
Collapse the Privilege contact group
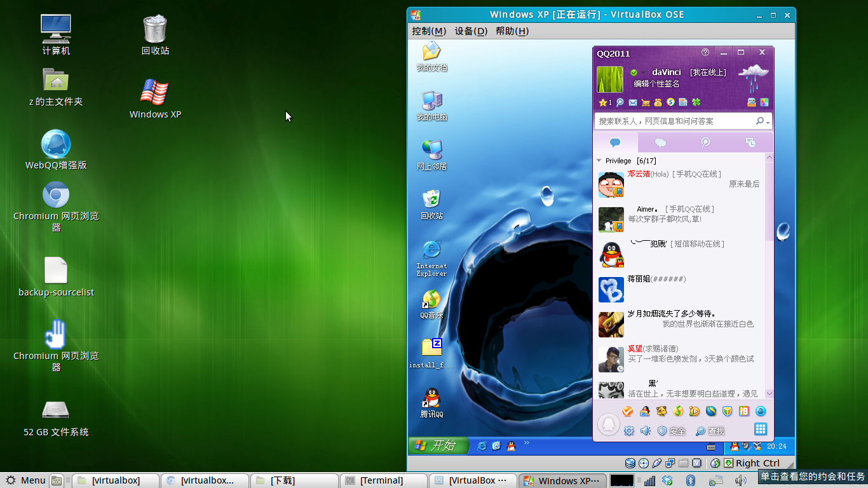click(599, 161)
